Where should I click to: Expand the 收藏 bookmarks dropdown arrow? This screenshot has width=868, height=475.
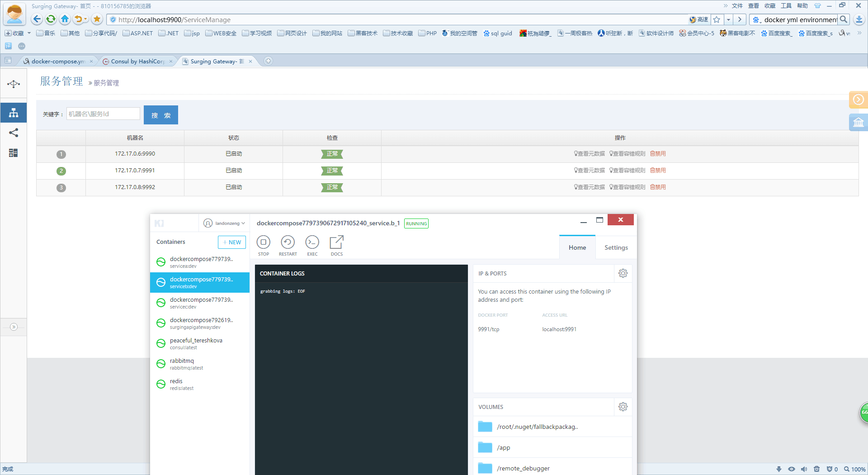(28, 33)
